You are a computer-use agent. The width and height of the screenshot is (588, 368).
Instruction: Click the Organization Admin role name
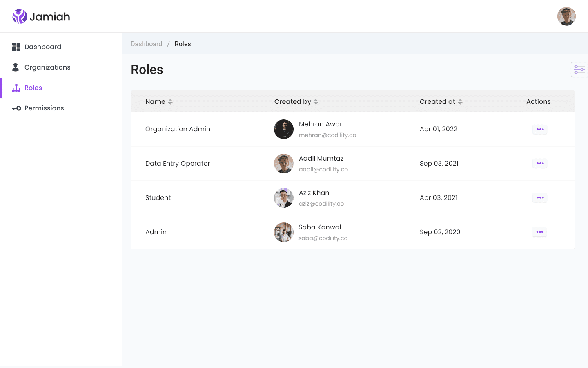coord(178,129)
